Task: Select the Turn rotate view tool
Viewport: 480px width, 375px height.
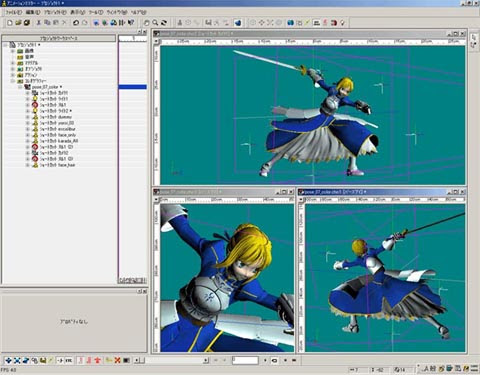Action: (164, 23)
